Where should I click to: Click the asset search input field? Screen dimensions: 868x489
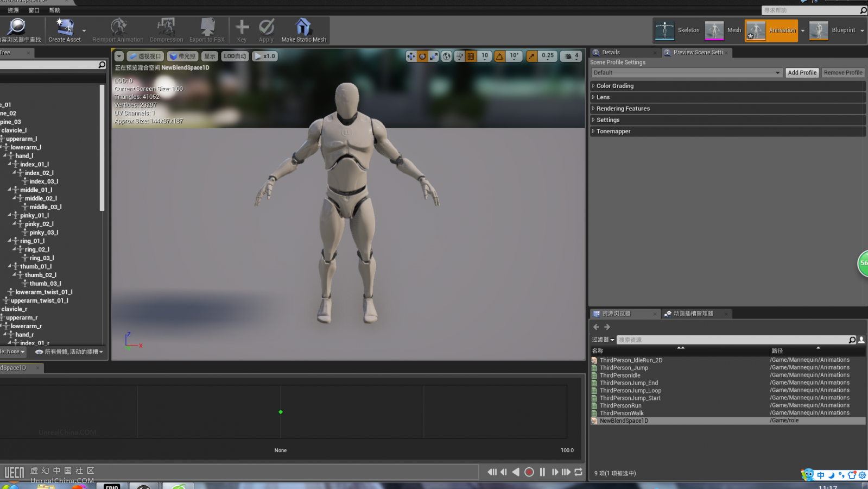733,340
